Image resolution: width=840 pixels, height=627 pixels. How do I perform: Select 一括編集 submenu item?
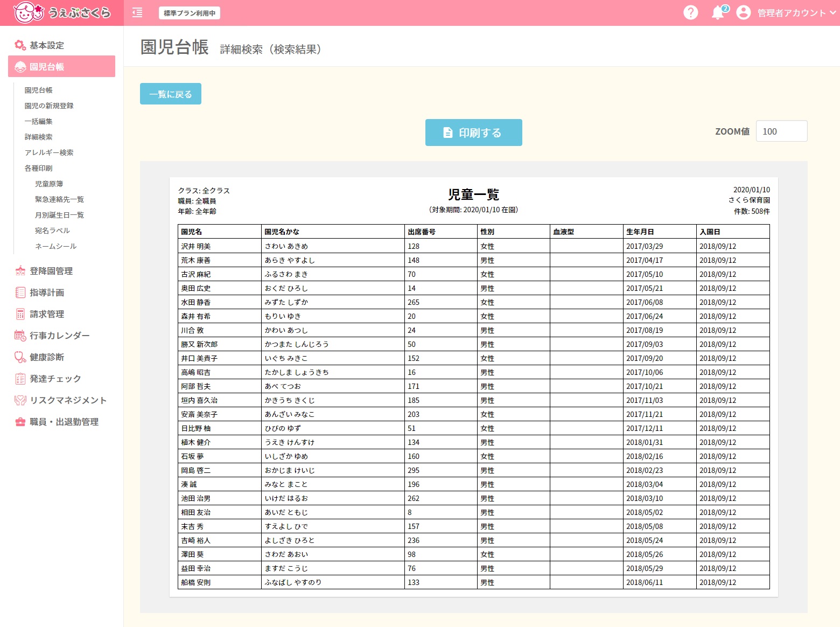click(x=39, y=121)
